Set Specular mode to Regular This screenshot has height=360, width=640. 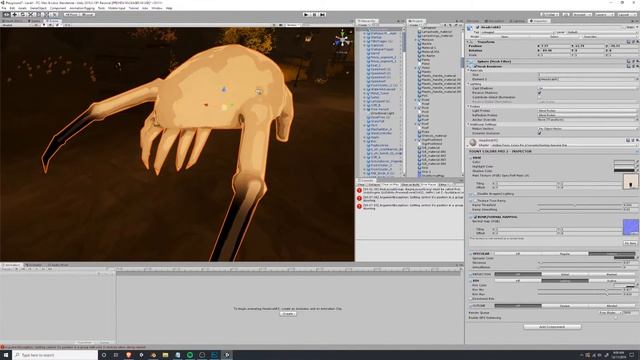pos(565,253)
